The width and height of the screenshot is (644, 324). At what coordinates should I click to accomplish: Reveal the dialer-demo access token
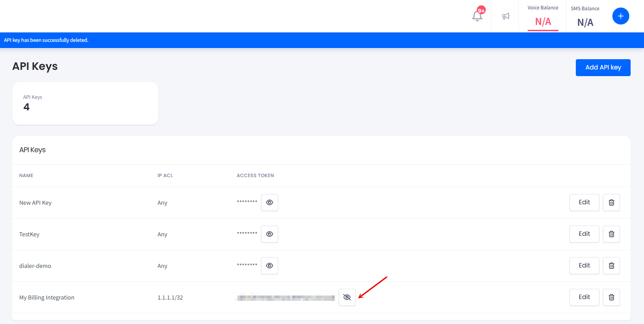click(x=270, y=266)
